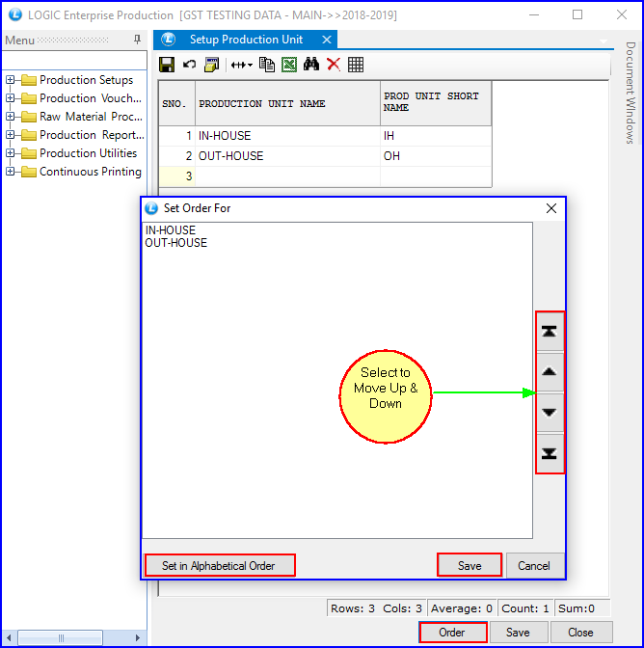Click the OUT-HOUSE cell in grid
This screenshot has width=644, height=648.
(287, 156)
